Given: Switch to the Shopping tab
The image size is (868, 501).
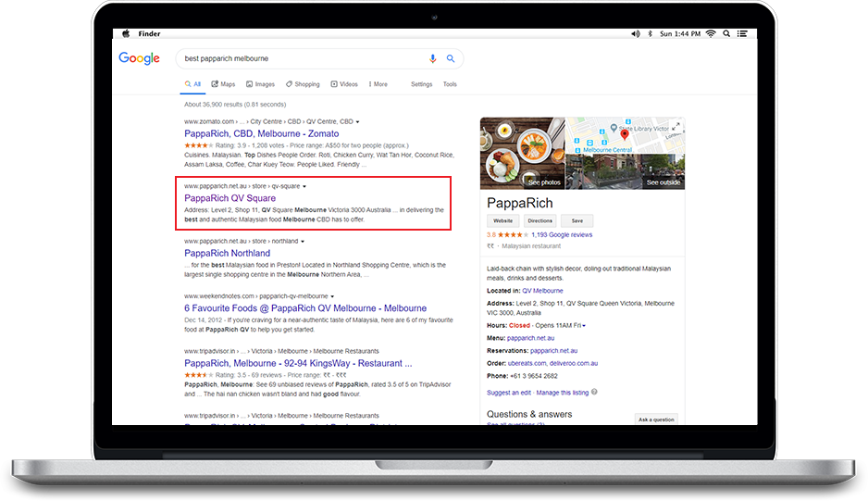Looking at the screenshot, I should pos(303,84).
